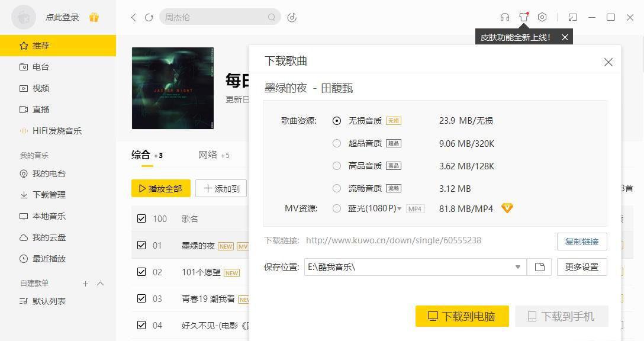This screenshot has height=341, width=644.
Task: Uncheck song 02 101个愿望 checkbox
Action: (x=141, y=272)
